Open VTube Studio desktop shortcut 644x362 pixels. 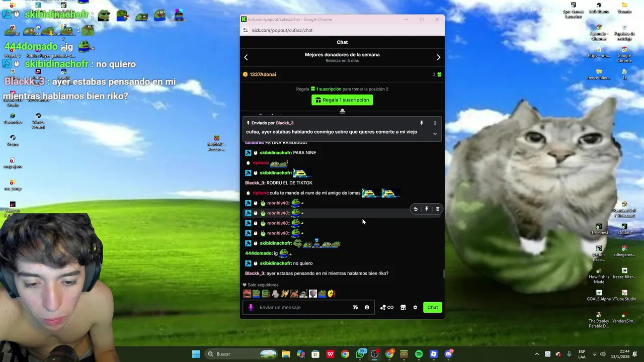pyautogui.click(x=624, y=296)
